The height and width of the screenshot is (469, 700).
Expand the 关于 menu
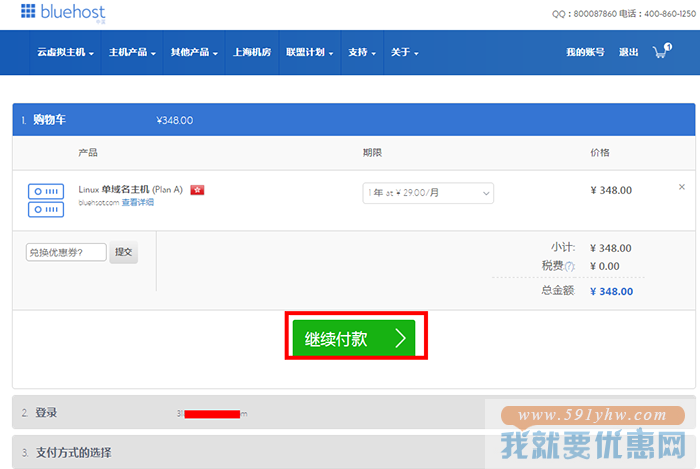click(x=405, y=52)
